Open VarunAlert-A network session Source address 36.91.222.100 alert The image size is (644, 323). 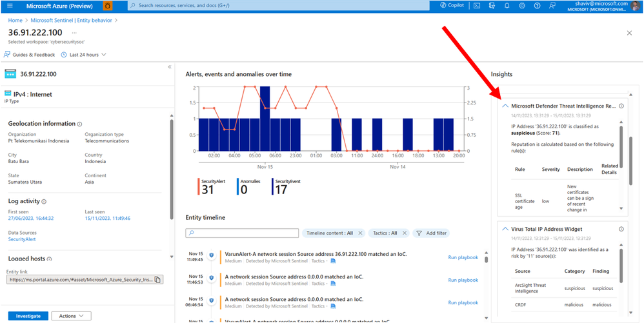pos(316,254)
